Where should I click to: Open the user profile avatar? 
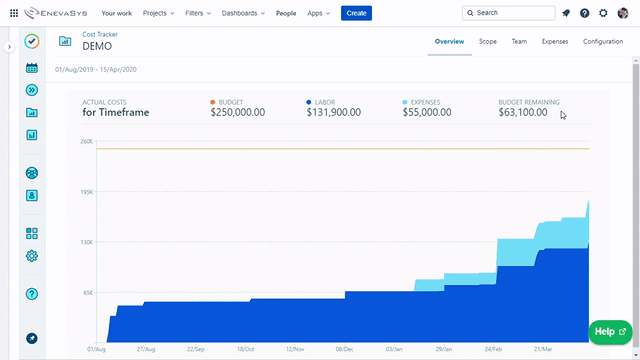point(623,13)
